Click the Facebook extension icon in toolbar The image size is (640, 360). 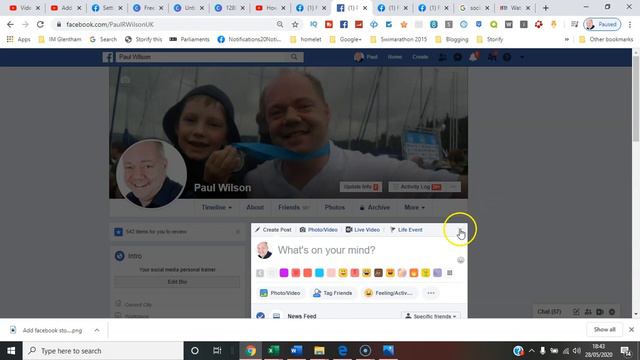click(x=344, y=24)
